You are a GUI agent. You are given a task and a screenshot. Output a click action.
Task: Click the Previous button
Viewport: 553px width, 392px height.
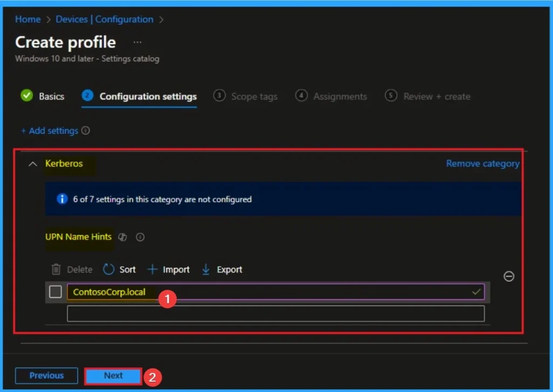click(46, 376)
